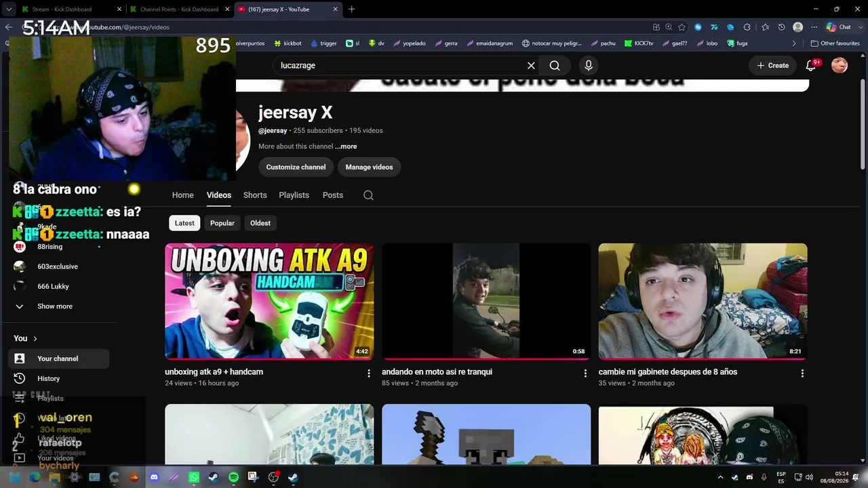This screenshot has height=488, width=868.
Task: Clear the lucazrage search text with the X
Action: 531,66
